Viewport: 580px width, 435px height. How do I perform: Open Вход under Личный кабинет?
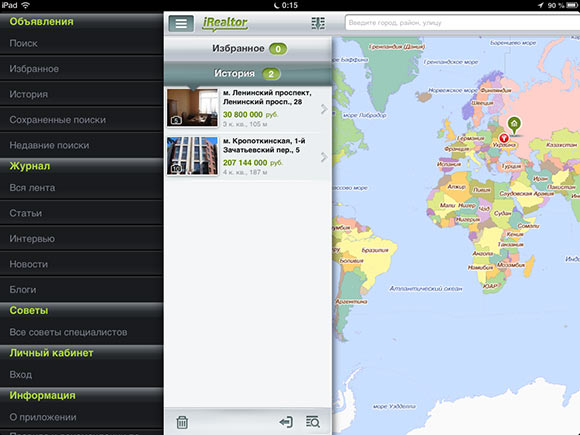click(81, 375)
